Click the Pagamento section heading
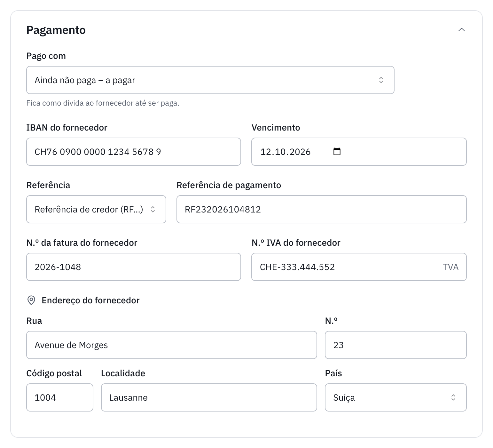Screen dimensions: 493x448 pos(56,30)
